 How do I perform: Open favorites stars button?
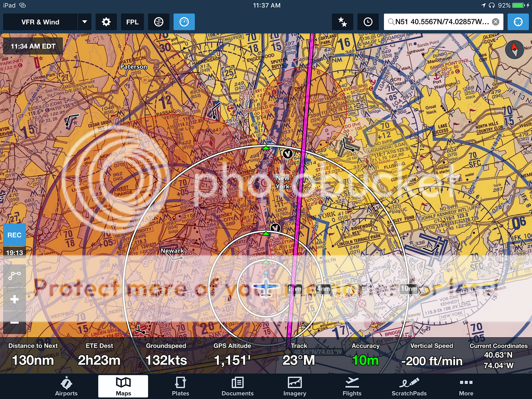tap(342, 22)
